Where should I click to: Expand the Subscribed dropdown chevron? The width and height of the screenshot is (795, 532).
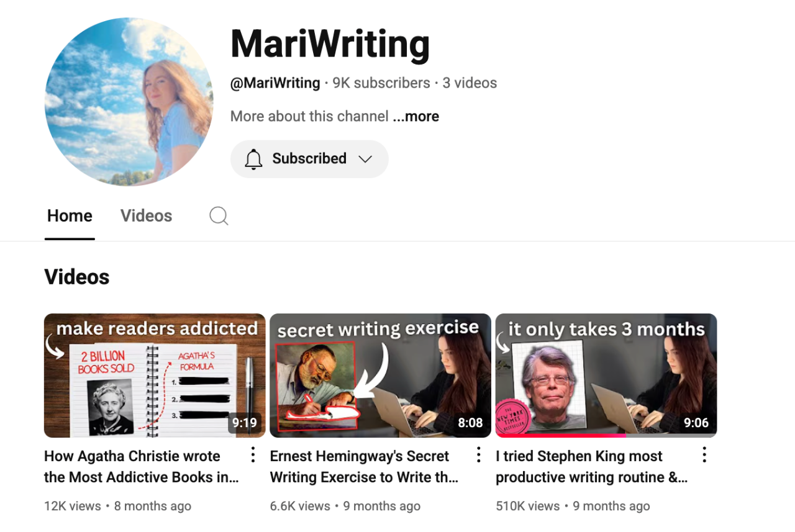pyautogui.click(x=365, y=160)
